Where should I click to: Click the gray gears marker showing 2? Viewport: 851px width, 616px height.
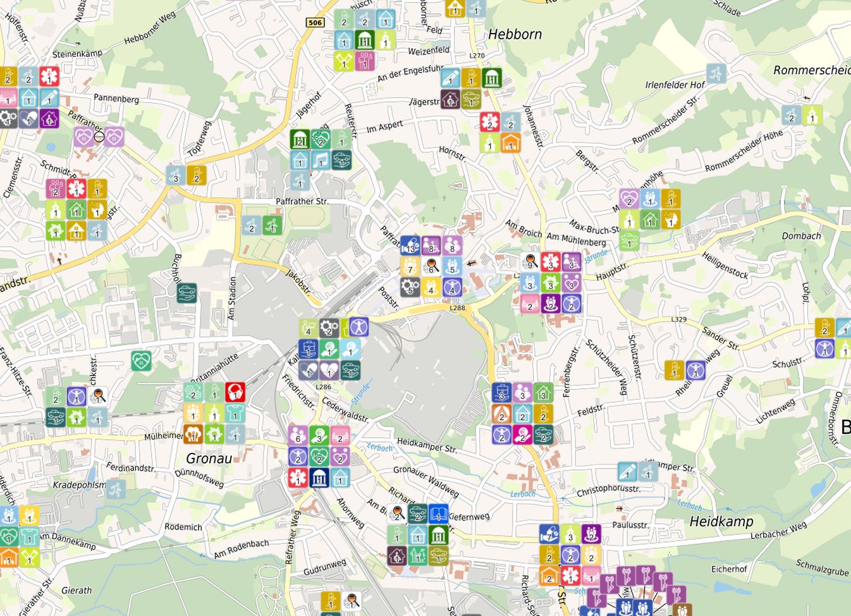point(329,328)
